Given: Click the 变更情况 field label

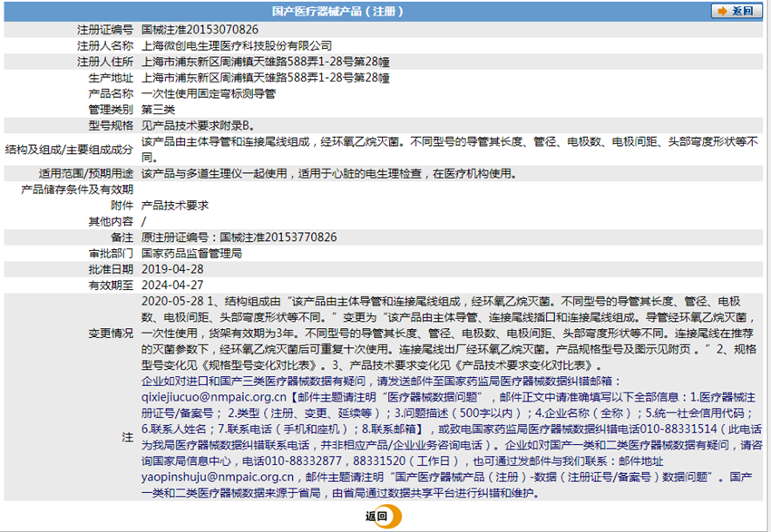Looking at the screenshot, I should (111, 333).
